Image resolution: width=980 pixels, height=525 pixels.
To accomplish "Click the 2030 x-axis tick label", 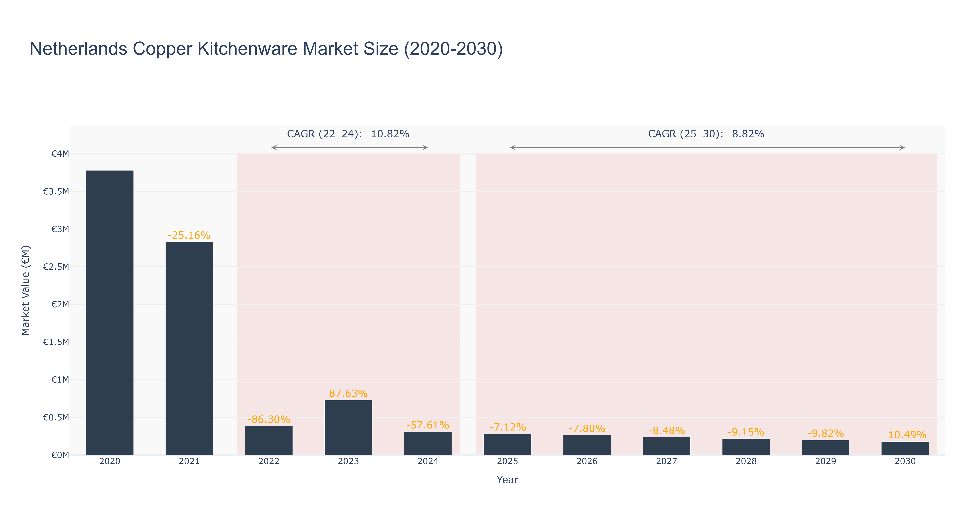I will pos(905,461).
